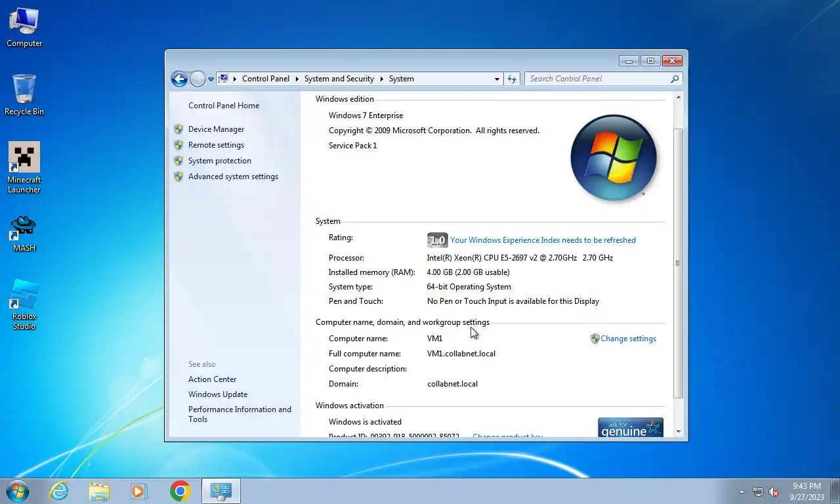This screenshot has height=504, width=840.
Task: Select Windows is activated text
Action: click(x=365, y=422)
